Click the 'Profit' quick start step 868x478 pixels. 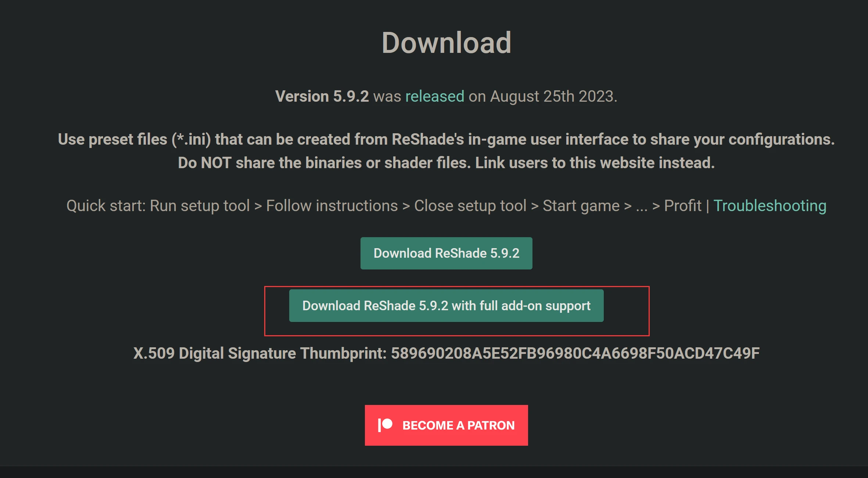click(683, 206)
